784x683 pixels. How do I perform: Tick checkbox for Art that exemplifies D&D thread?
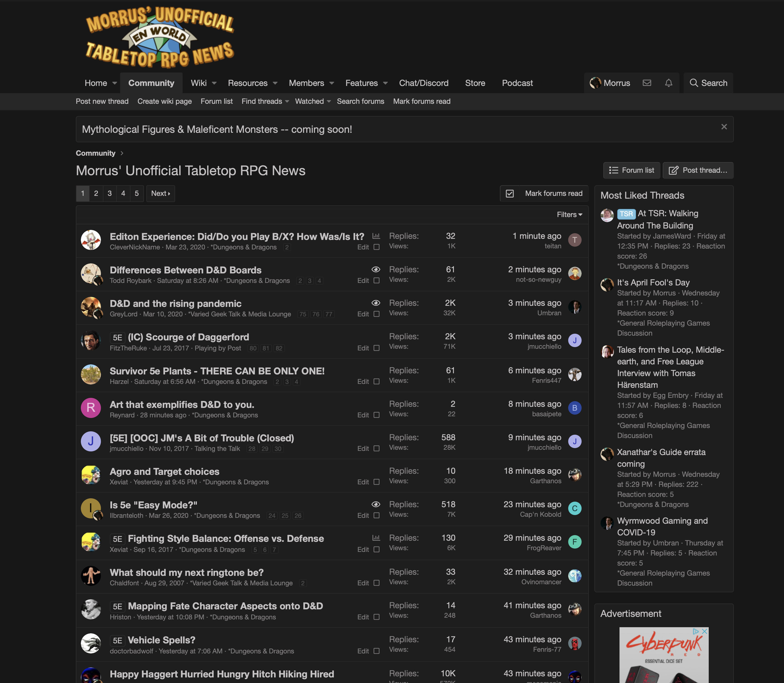click(376, 415)
